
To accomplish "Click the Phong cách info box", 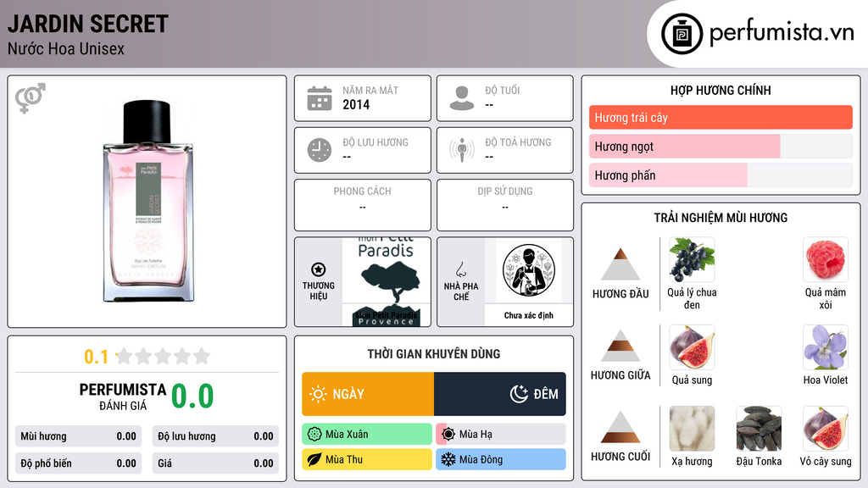I will pos(363,205).
